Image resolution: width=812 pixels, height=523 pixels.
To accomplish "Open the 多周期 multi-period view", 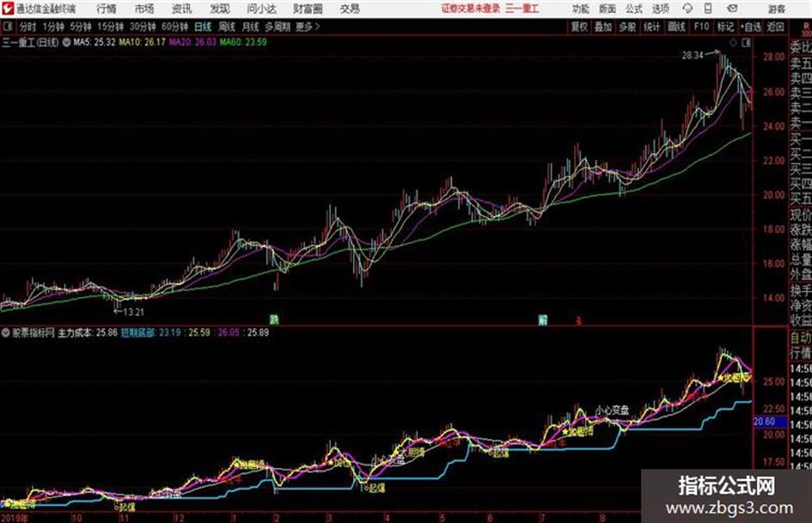I will 278,27.
